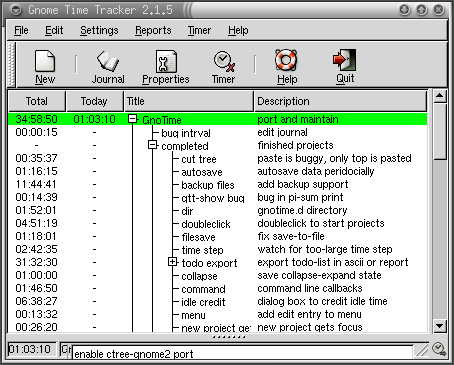The width and height of the screenshot is (454, 365).
Task: Click description 'command line callbacks'
Action: (x=310, y=288)
